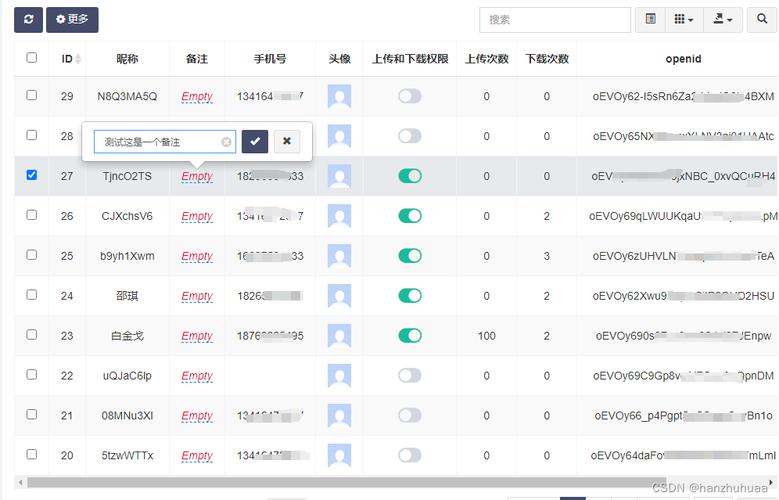
Task: Enable upload/download permission for row 20
Action: [x=410, y=455]
